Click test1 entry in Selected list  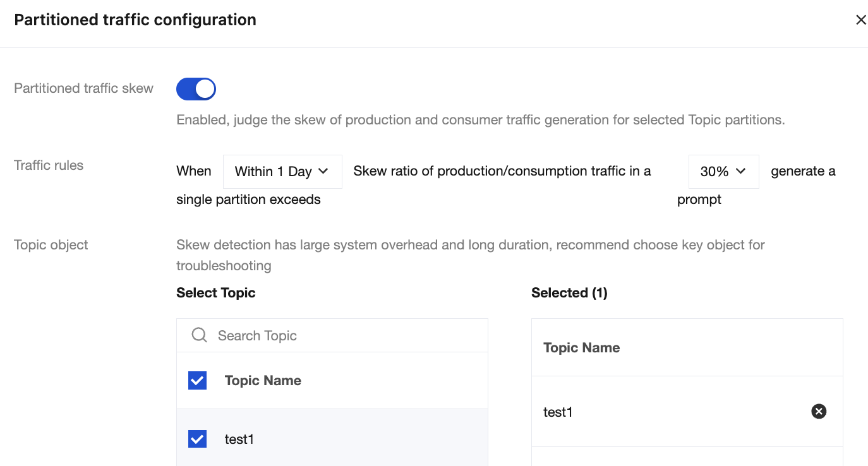coord(558,412)
